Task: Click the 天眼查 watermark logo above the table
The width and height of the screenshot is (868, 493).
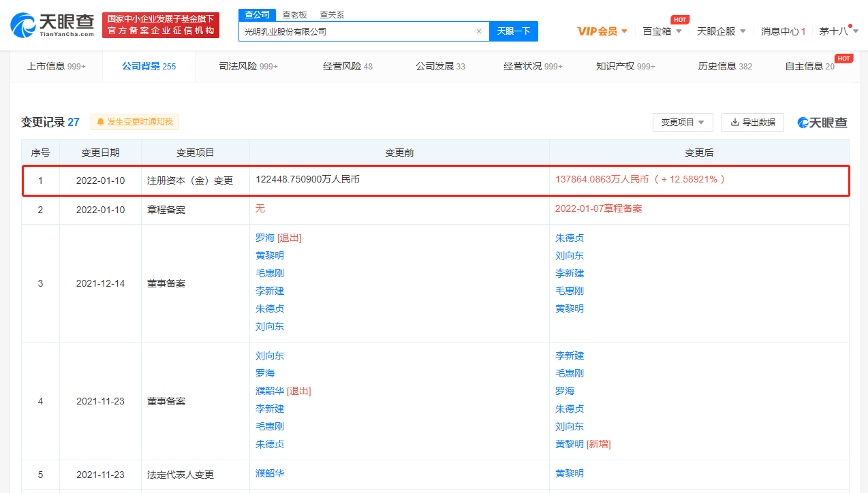Action: coord(822,123)
